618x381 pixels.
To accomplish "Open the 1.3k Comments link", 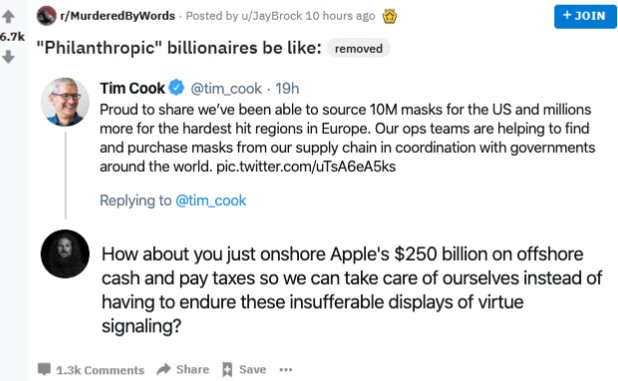I will [100, 370].
